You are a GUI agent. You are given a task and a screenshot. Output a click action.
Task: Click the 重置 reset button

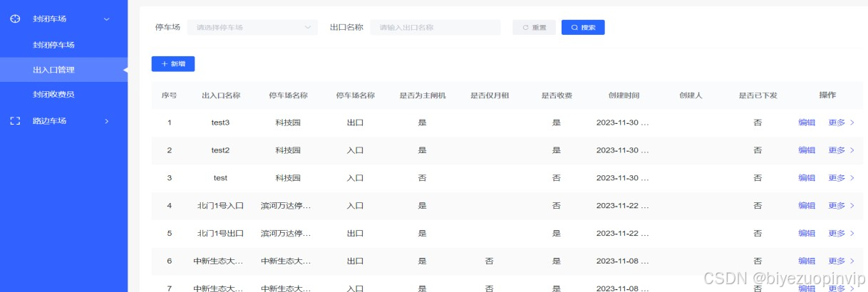click(x=534, y=27)
